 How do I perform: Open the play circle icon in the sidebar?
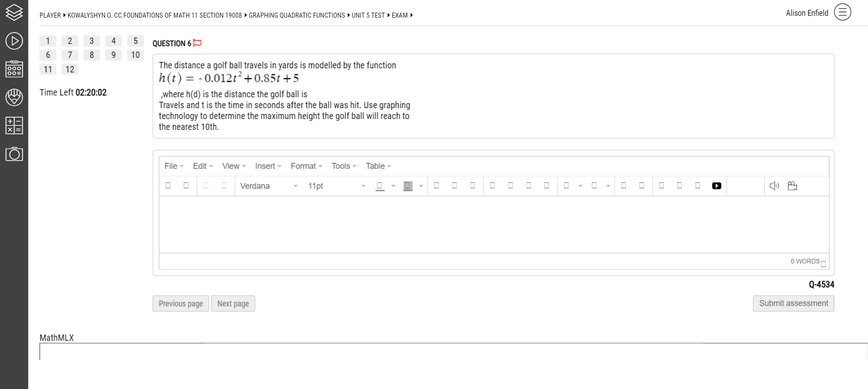point(14,41)
